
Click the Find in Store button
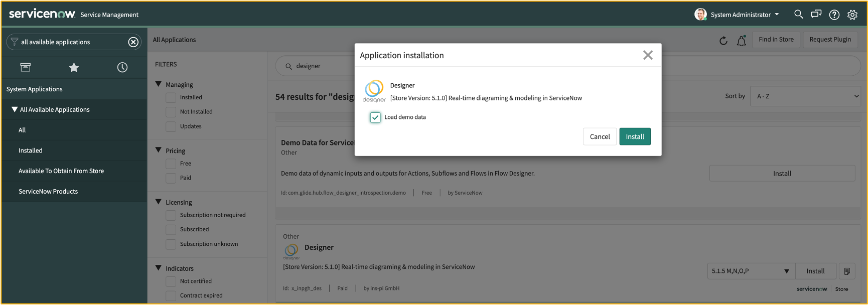pos(776,40)
